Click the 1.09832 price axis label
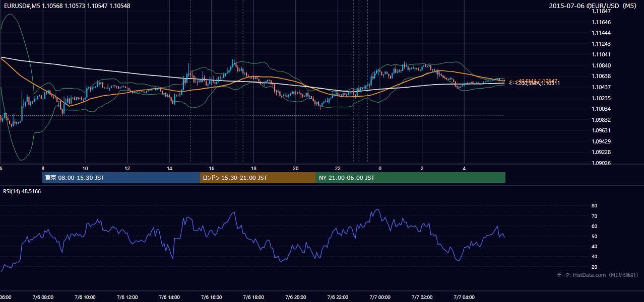This screenshot has width=644, height=302. point(601,120)
